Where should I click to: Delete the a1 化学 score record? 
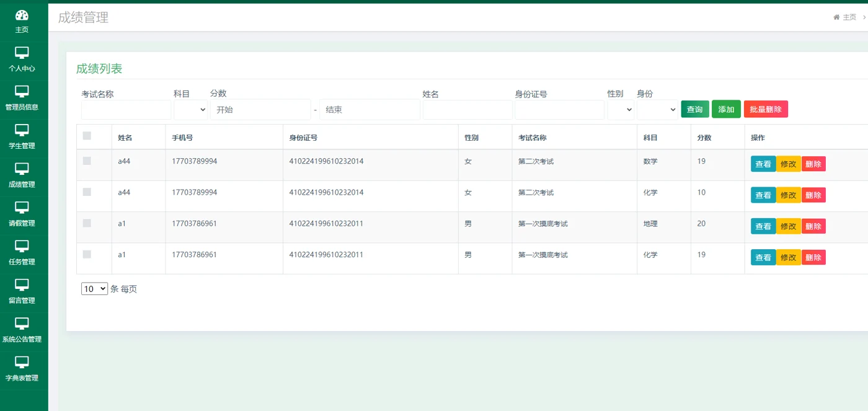pyautogui.click(x=813, y=257)
